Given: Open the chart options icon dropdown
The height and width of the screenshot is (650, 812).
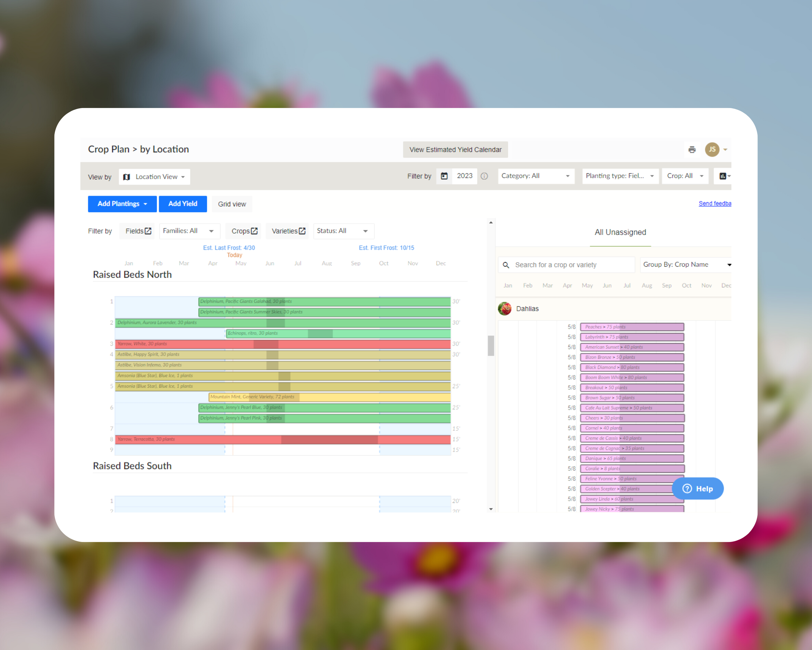Looking at the screenshot, I should tap(724, 176).
